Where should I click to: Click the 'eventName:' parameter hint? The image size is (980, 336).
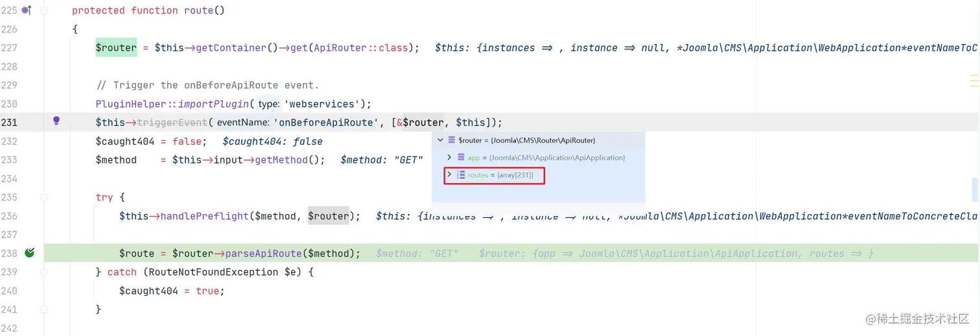243,123
